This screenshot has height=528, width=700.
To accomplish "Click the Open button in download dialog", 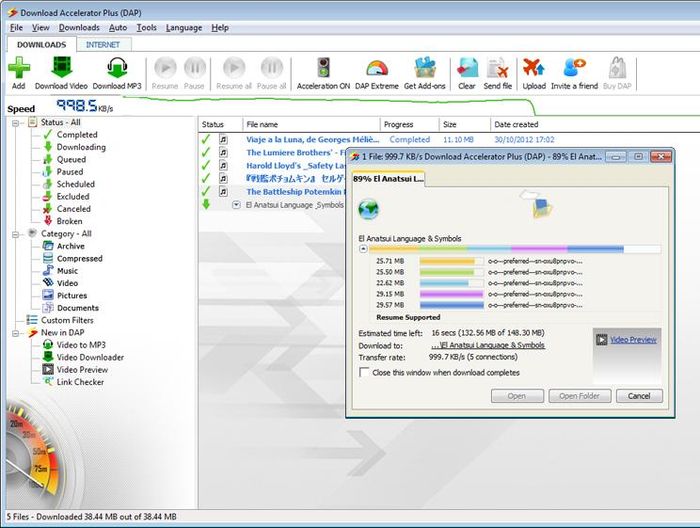I will (x=517, y=396).
